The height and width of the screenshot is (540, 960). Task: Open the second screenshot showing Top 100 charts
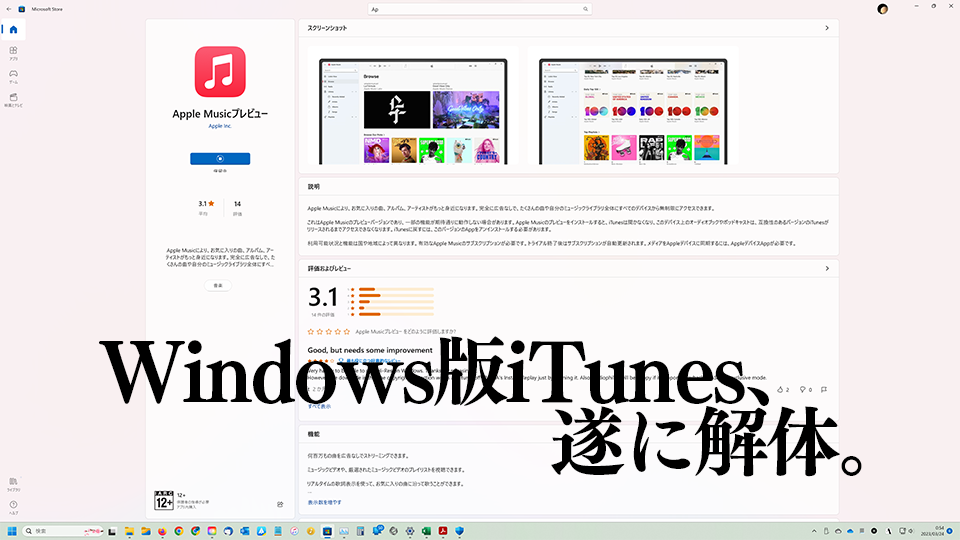[633, 111]
